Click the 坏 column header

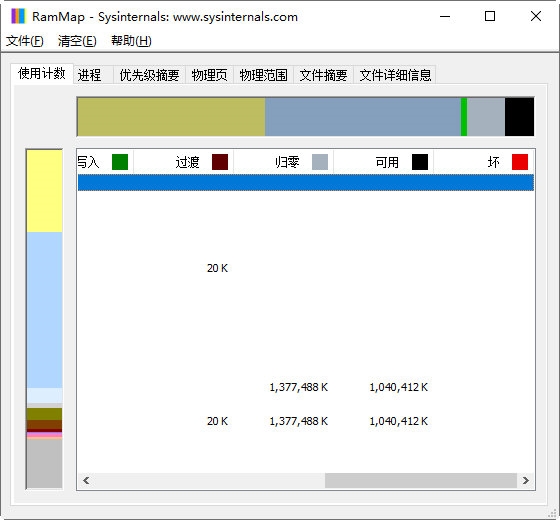coord(484,162)
